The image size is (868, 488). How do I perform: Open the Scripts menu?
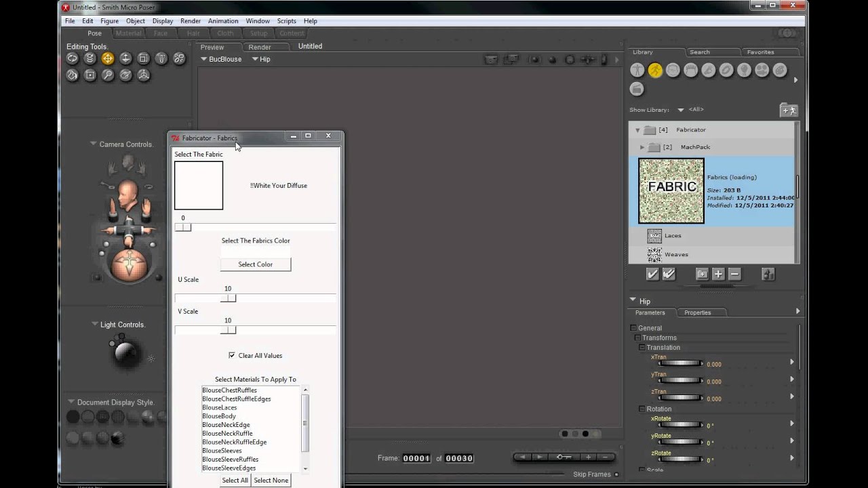tap(286, 21)
